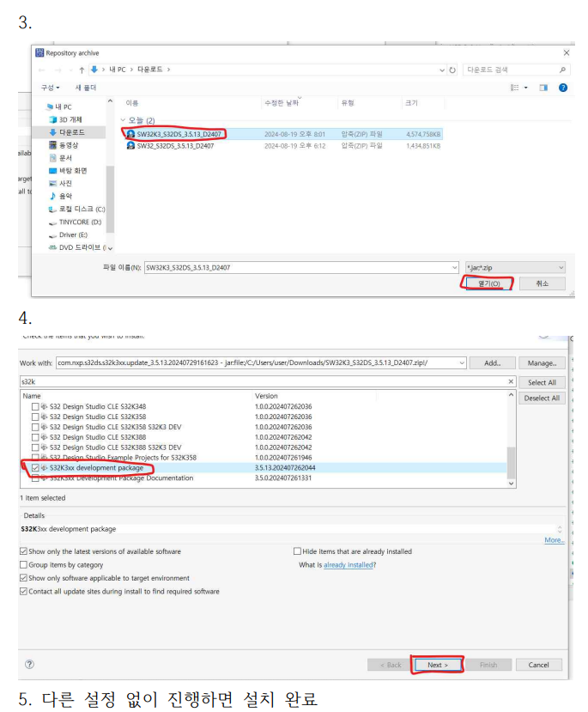
Task: Click Select All button
Action: [x=542, y=382]
